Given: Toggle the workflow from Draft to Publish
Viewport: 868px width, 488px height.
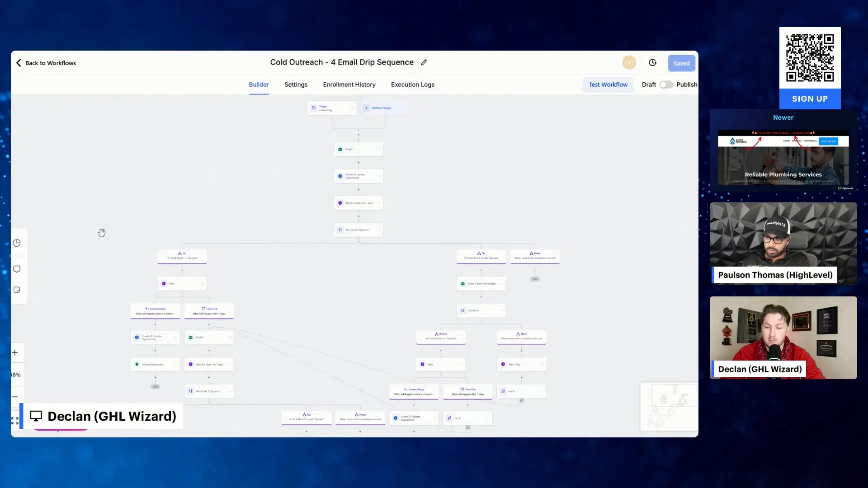Looking at the screenshot, I should 666,84.
